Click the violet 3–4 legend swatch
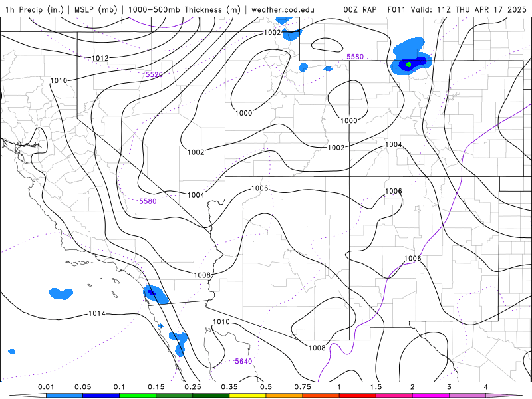This screenshot has width=532, height=399. pyautogui.click(x=467, y=396)
